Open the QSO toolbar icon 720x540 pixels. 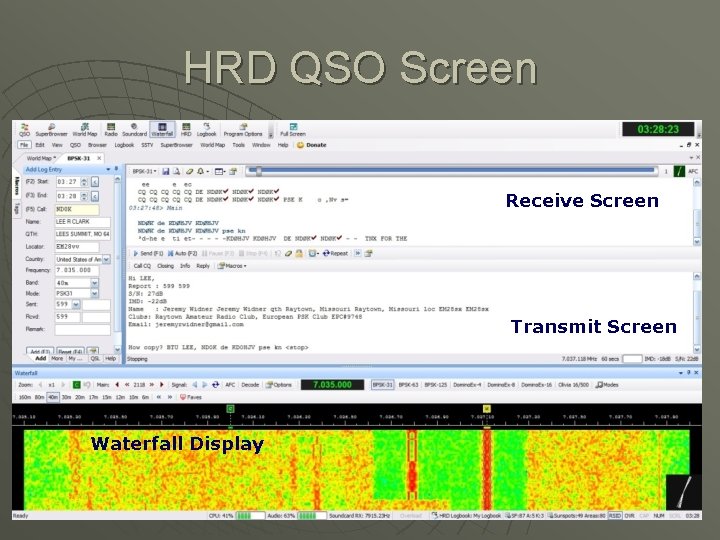pos(24,130)
